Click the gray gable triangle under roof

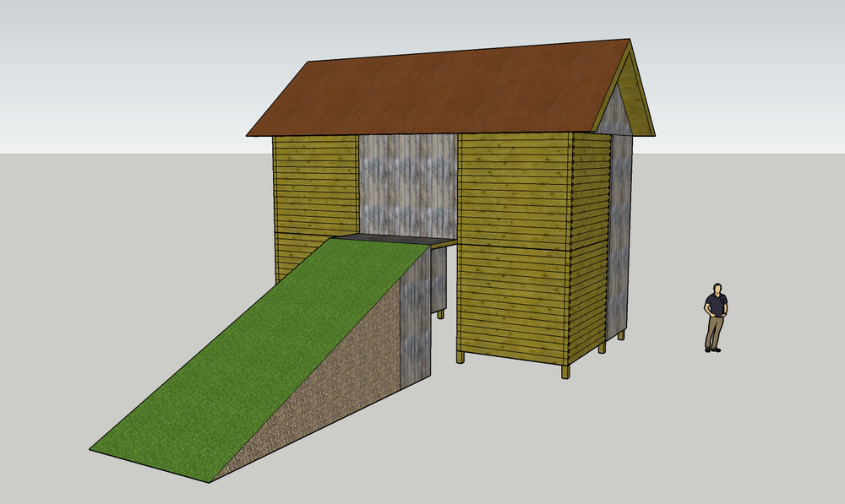coord(619,114)
